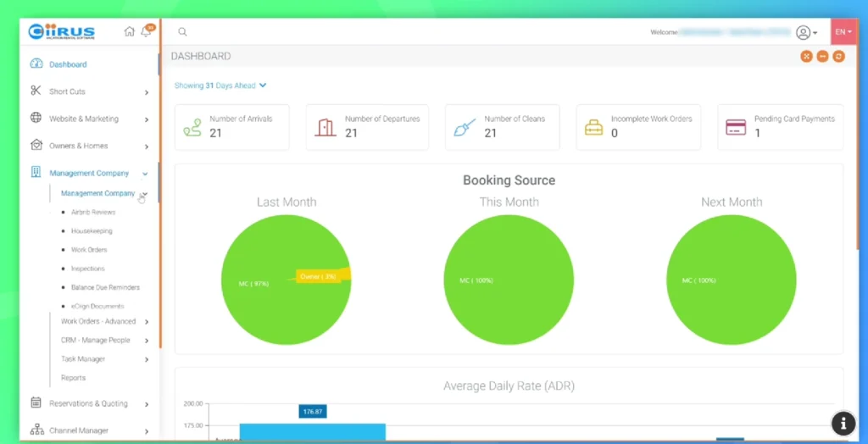Click the Pending Card Payments card

(x=780, y=127)
